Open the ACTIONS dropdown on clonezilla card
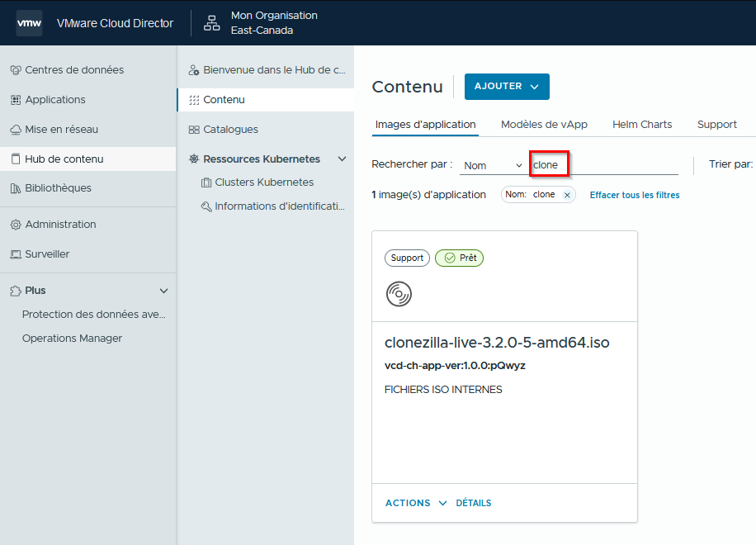The image size is (756, 545). click(x=416, y=503)
